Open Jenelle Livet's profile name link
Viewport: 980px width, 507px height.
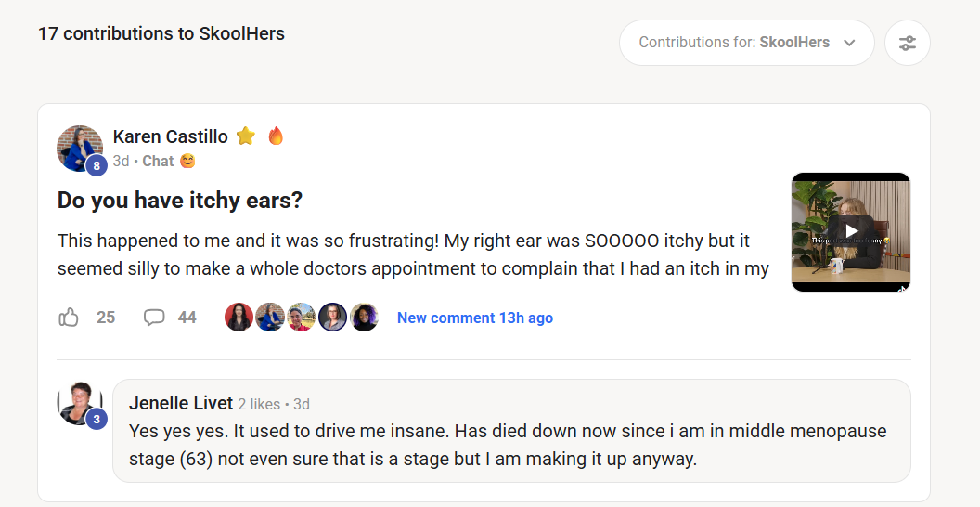(181, 403)
